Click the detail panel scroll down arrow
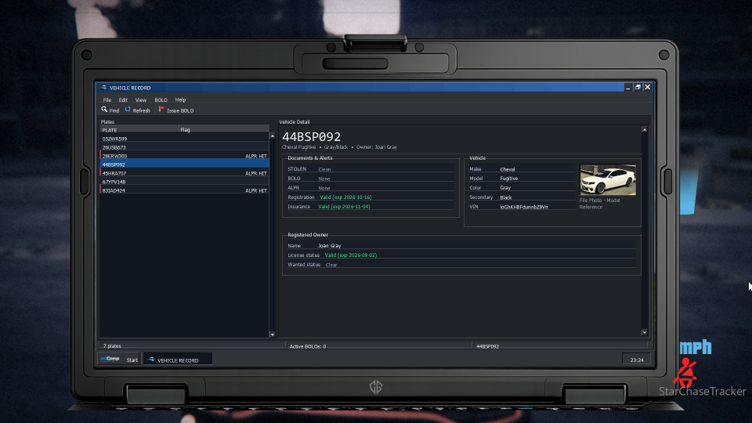The width and height of the screenshot is (752, 423). (644, 332)
